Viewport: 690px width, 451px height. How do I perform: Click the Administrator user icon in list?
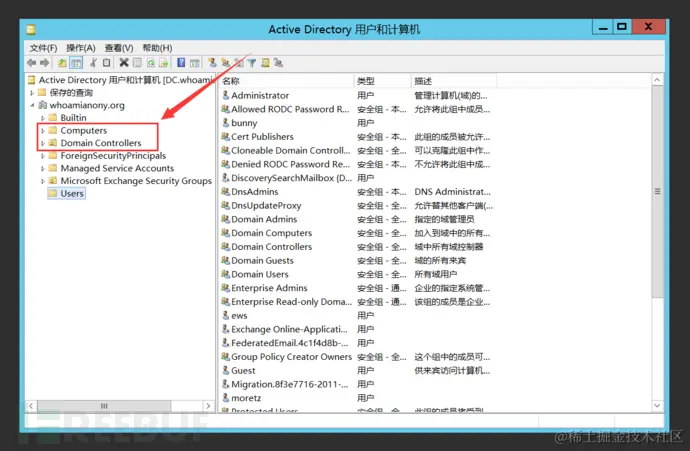226,95
